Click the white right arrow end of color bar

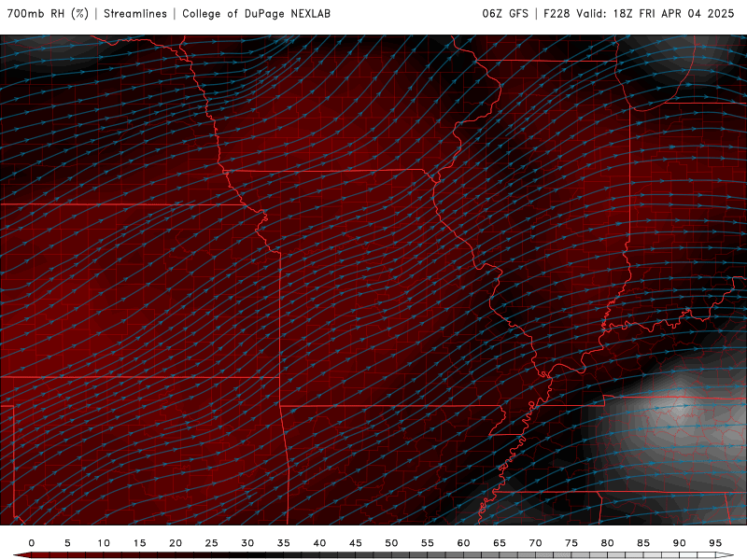(x=725, y=555)
